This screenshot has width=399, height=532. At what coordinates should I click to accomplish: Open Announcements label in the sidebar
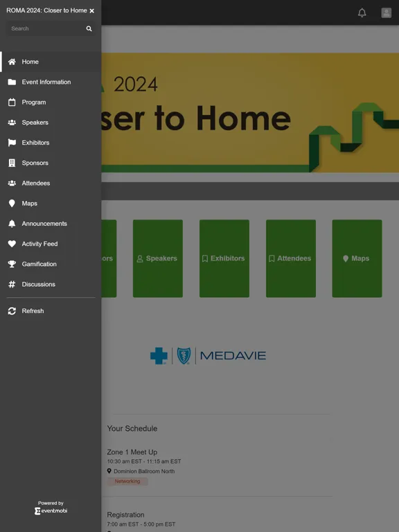tap(44, 224)
